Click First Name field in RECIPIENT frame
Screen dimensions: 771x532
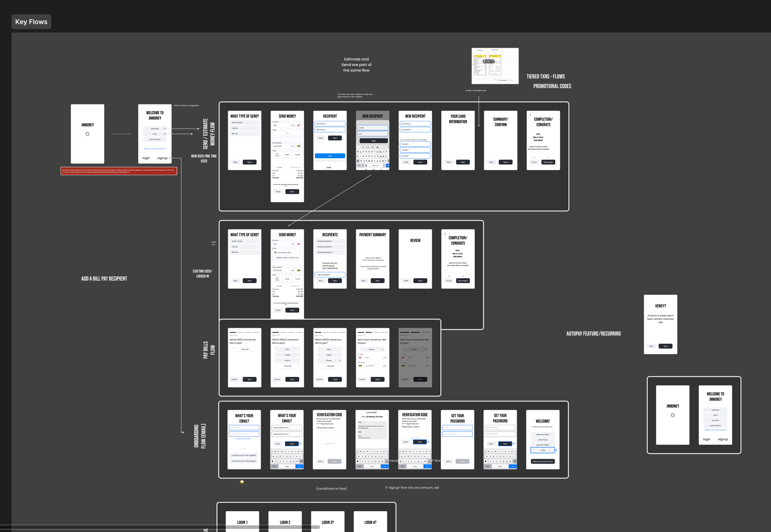330,124
